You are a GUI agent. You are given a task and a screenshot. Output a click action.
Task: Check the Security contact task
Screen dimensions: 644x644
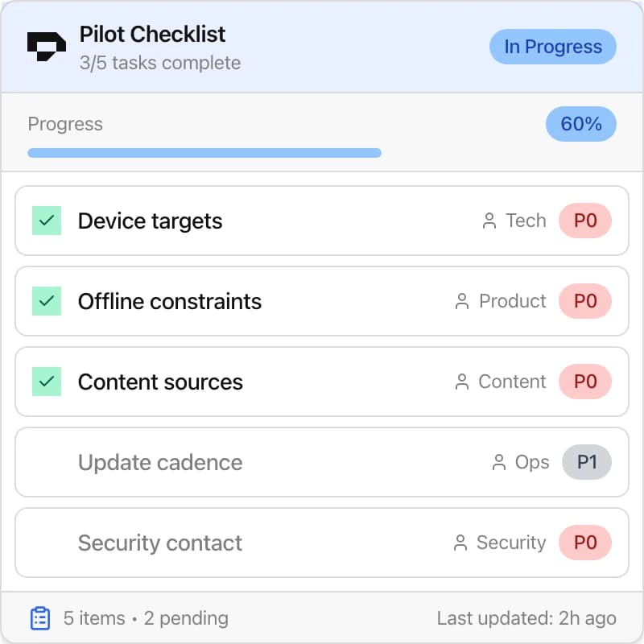click(x=46, y=543)
